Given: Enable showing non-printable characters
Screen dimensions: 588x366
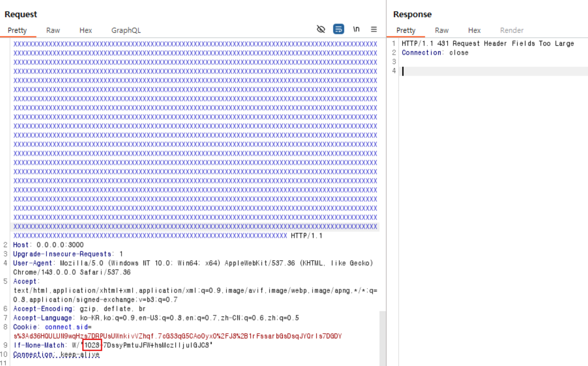Looking at the screenshot, I should [x=355, y=29].
